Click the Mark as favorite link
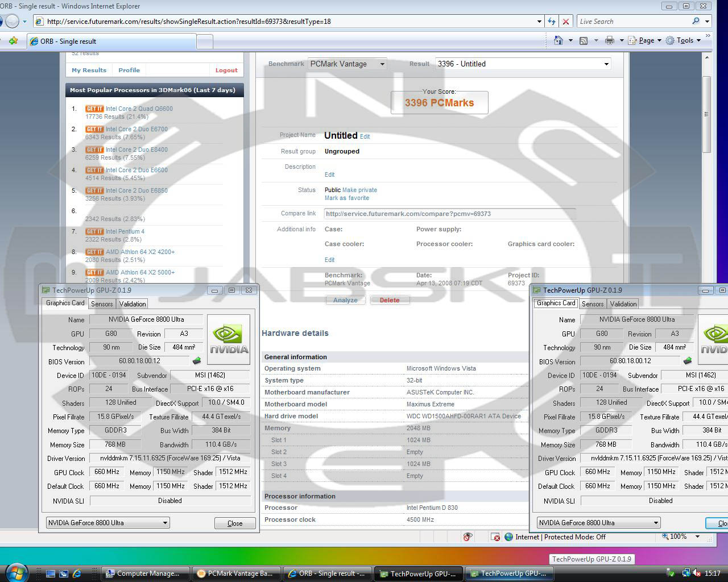728x582 pixels. pos(347,198)
